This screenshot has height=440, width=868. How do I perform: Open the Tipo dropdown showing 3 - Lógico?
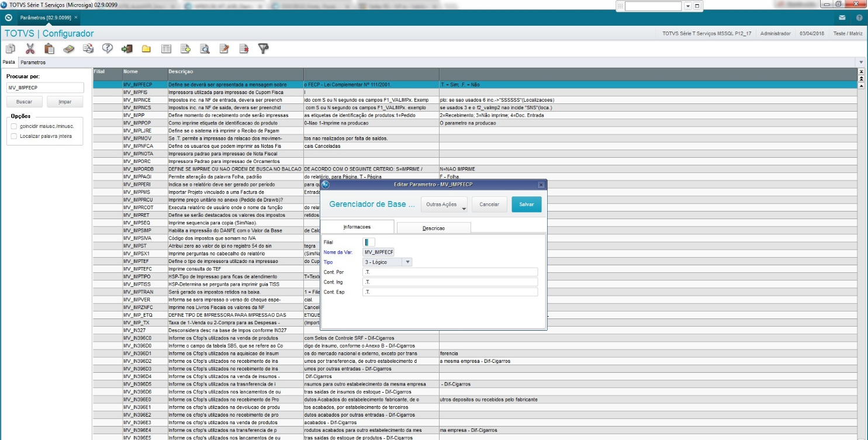pyautogui.click(x=387, y=262)
